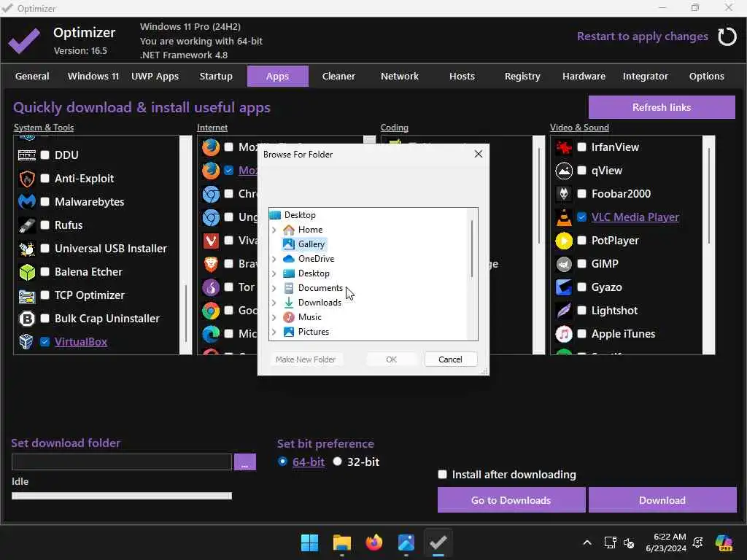
Task: Click the Apple iTunes music icon
Action: [x=564, y=334]
